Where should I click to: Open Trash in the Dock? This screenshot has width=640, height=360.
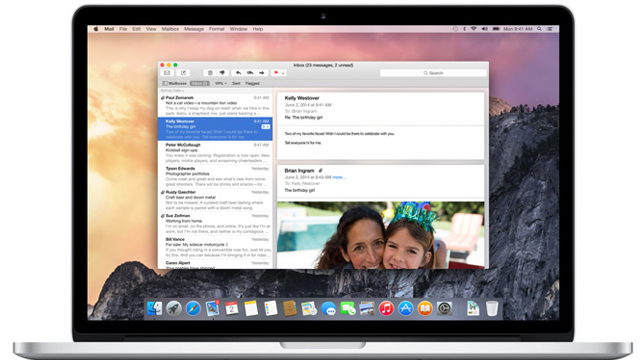492,309
